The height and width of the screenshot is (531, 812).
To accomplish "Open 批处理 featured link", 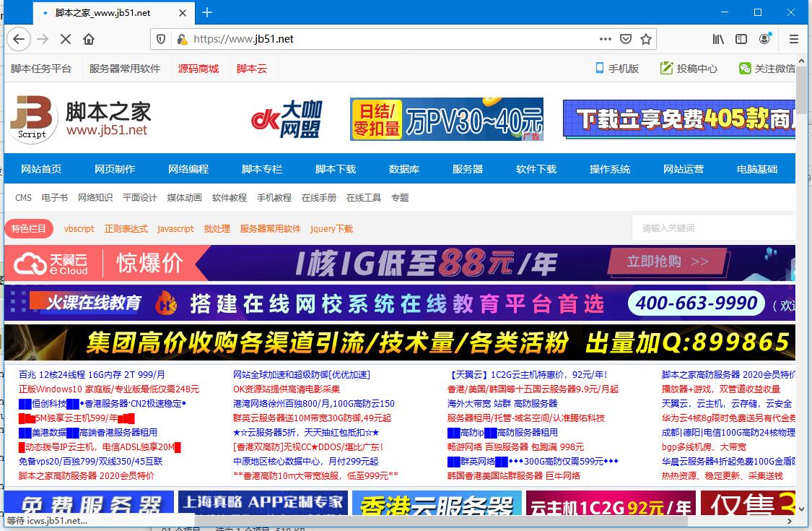I will click(217, 229).
